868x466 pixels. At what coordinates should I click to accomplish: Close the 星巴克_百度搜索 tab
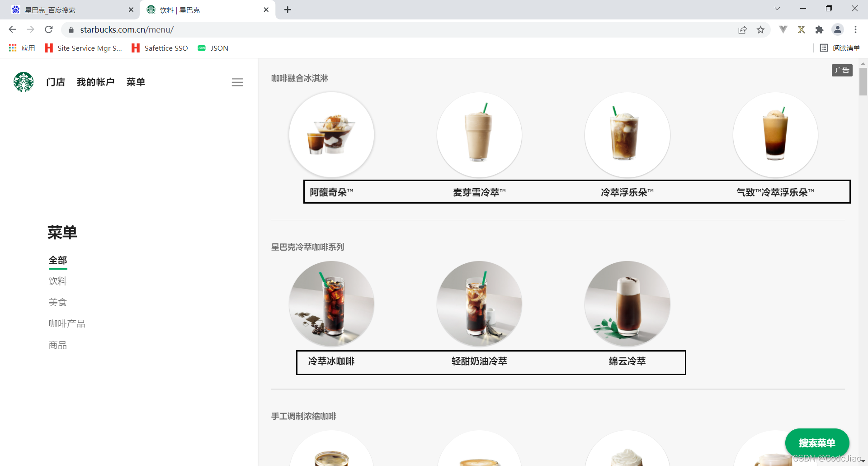(x=131, y=10)
